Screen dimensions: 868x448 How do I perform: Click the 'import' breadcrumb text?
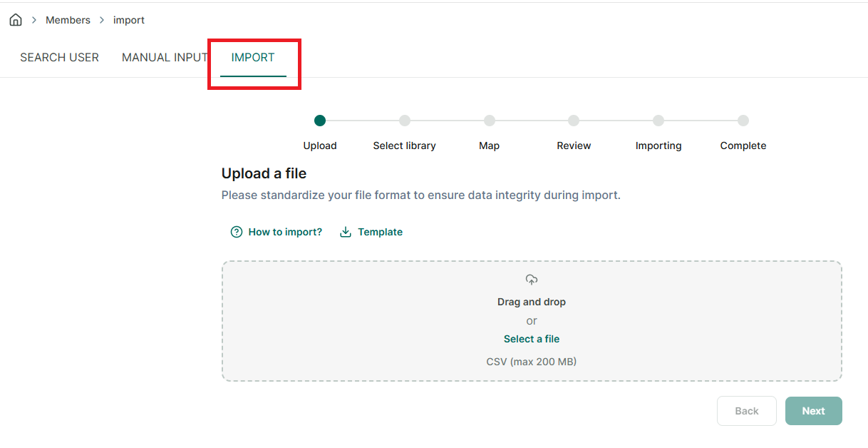point(129,20)
